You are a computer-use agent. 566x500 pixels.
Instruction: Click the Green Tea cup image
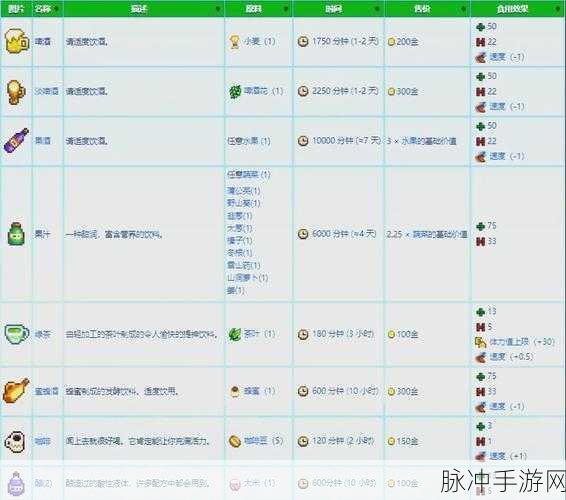click(x=16, y=334)
